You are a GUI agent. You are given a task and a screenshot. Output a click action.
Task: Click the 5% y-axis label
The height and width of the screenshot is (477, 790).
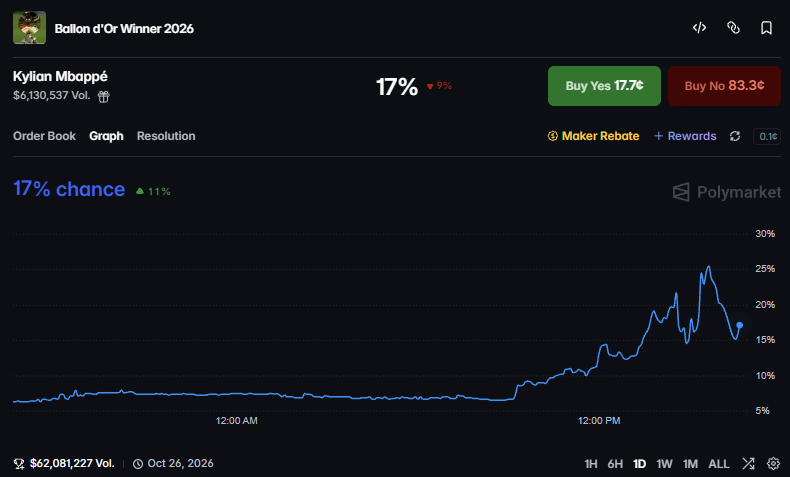[762, 411]
